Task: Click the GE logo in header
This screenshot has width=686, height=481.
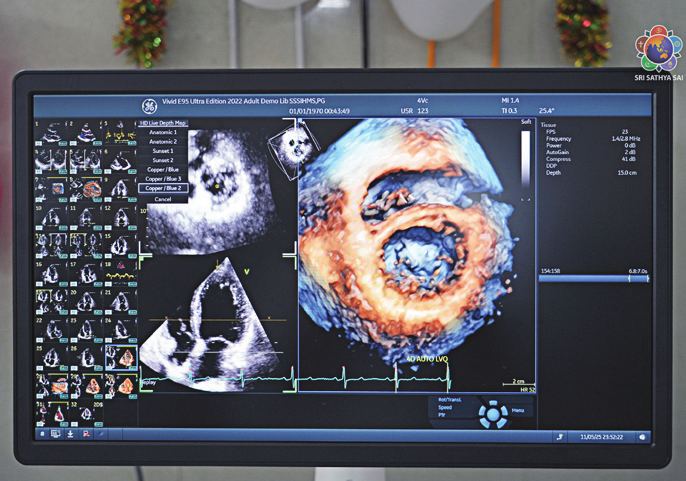Action: pos(149,106)
